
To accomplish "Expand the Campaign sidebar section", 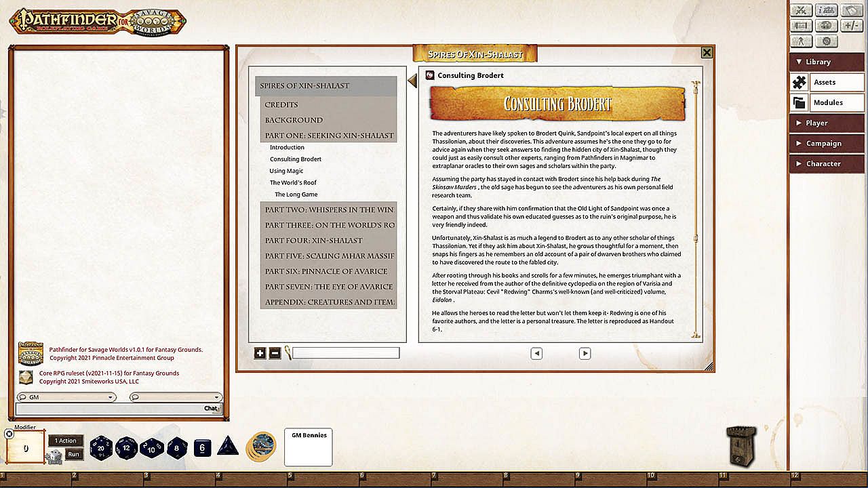I will (825, 143).
